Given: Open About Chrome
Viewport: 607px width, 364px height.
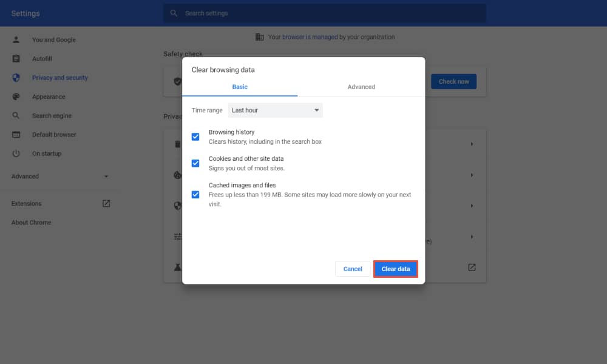Looking at the screenshot, I should click(x=31, y=223).
